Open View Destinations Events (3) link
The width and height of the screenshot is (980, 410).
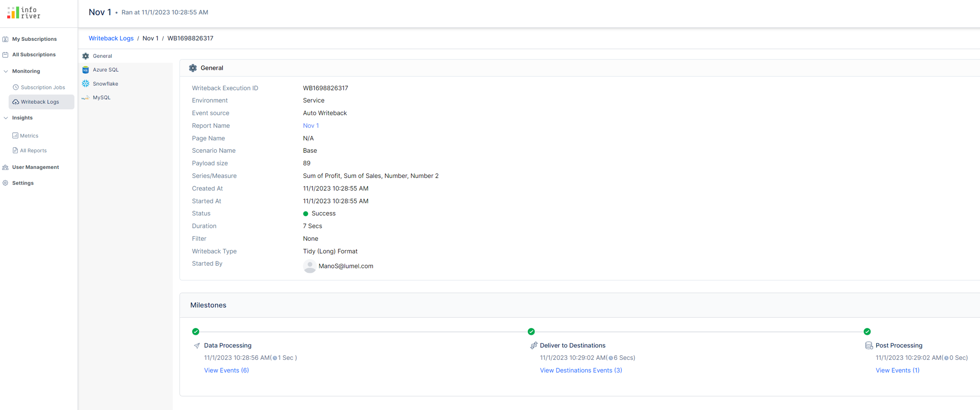(581, 370)
